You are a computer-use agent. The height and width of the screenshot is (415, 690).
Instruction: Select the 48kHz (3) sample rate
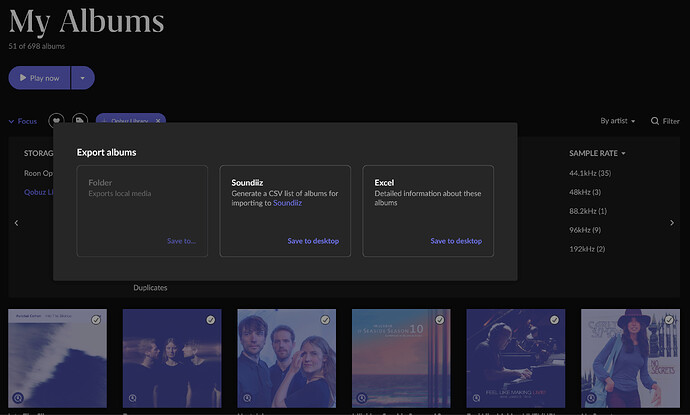click(x=585, y=192)
